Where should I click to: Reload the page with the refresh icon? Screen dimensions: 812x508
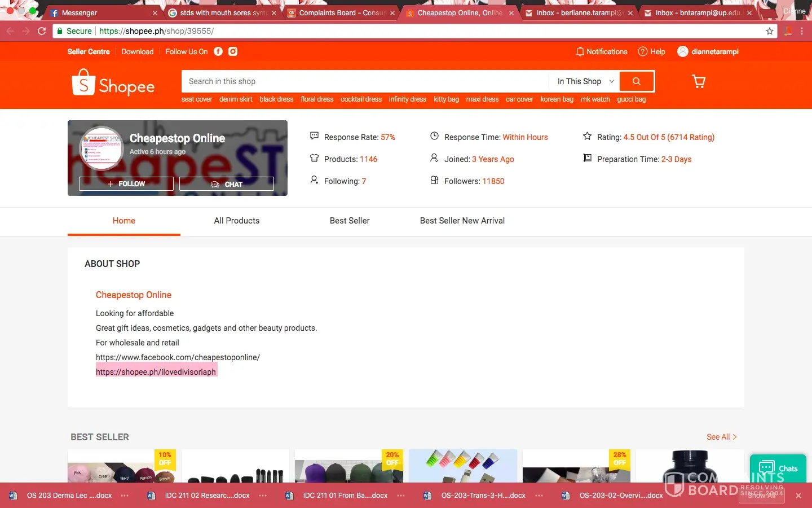[x=42, y=31]
